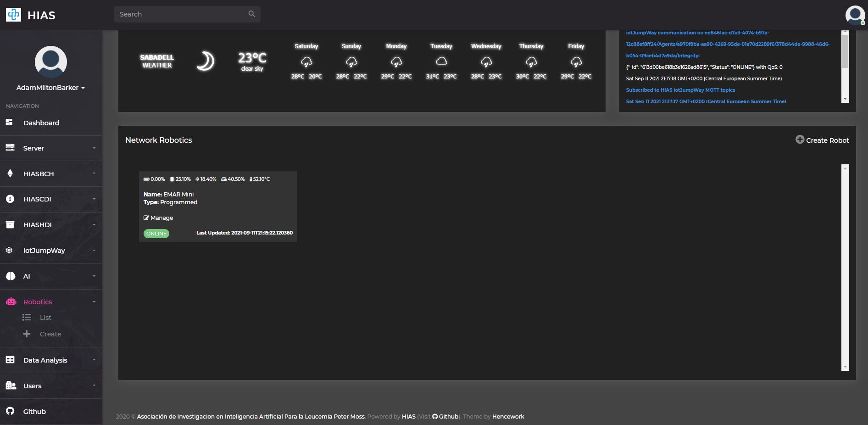Screen dimensions: 868x425
Task: Click the Github octocat icon in sidebar
Action: 10,411
